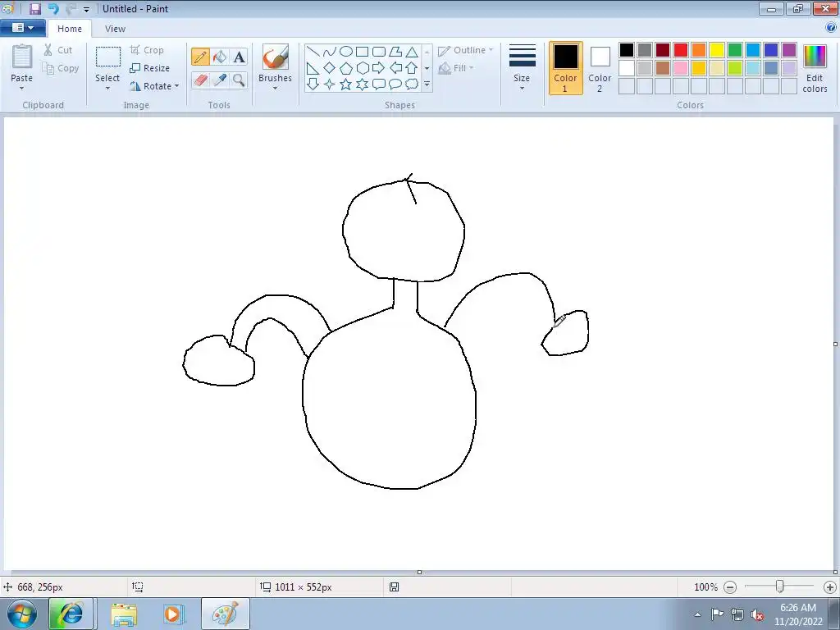840x630 pixels.
Task: Pick the green color swatch
Action: coord(735,50)
